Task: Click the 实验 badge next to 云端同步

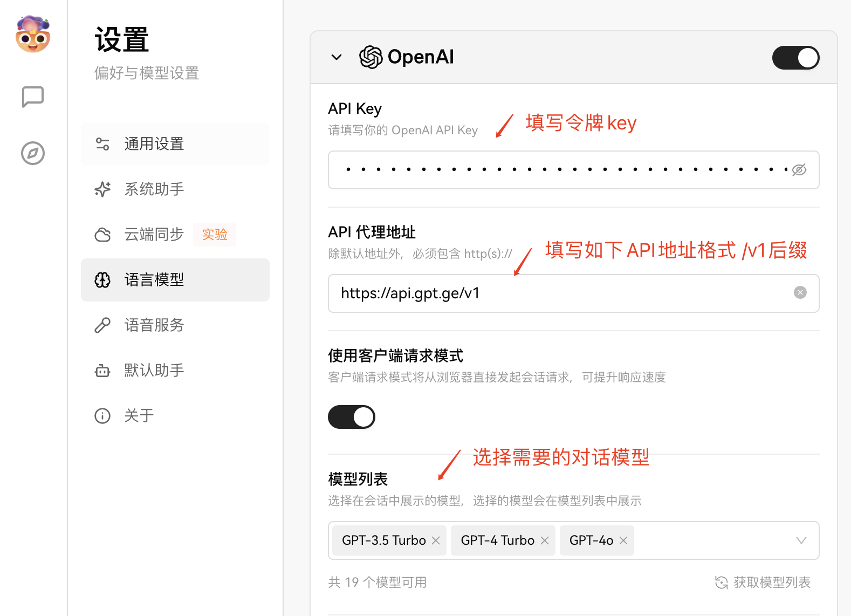Action: (215, 235)
